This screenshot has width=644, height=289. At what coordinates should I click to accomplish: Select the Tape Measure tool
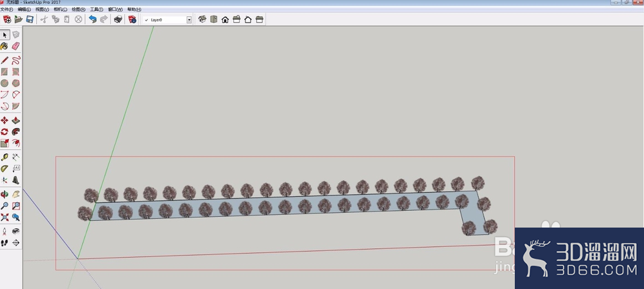[x=5, y=157]
